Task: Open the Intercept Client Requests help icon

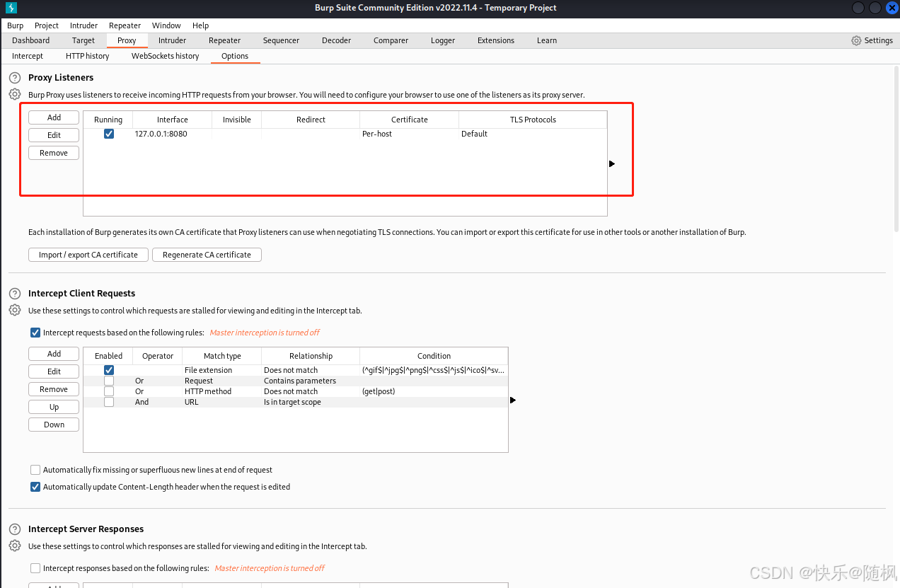Action: tap(15, 294)
